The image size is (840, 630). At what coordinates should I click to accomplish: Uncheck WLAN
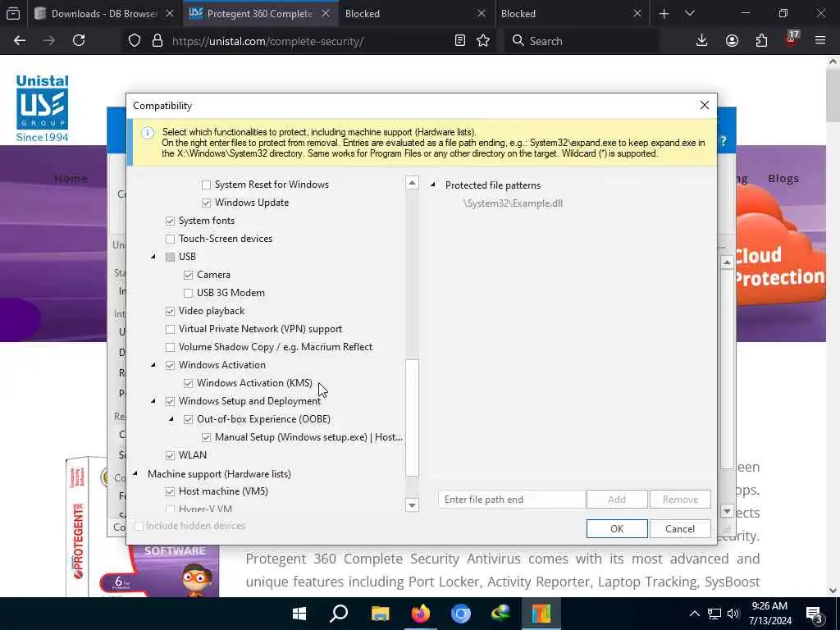pos(171,455)
